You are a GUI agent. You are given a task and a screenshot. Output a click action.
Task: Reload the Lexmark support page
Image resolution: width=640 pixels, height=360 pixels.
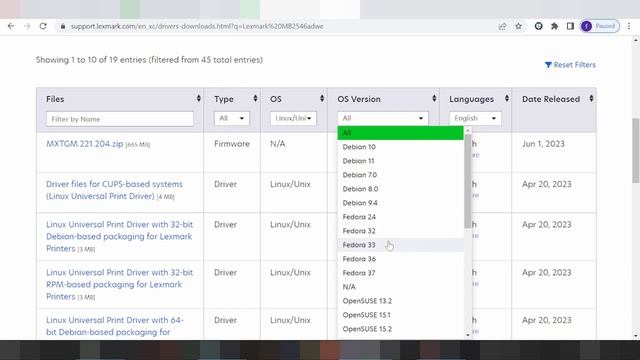tap(43, 26)
